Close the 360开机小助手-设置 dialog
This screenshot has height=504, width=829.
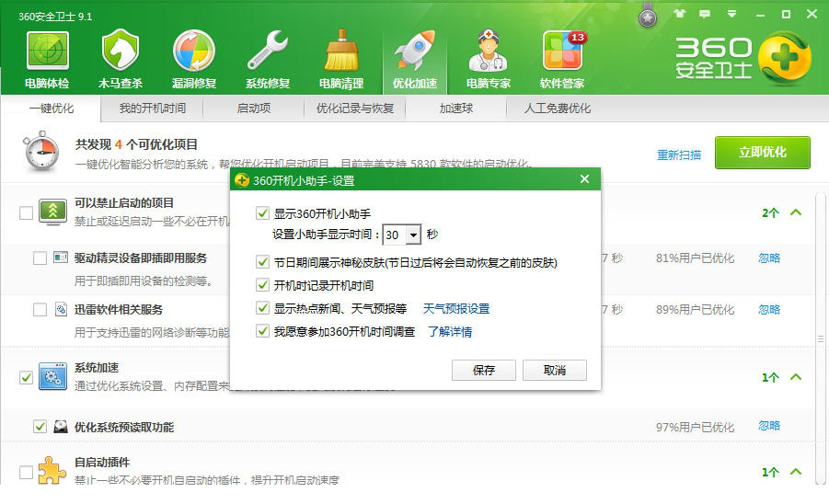coord(584,179)
